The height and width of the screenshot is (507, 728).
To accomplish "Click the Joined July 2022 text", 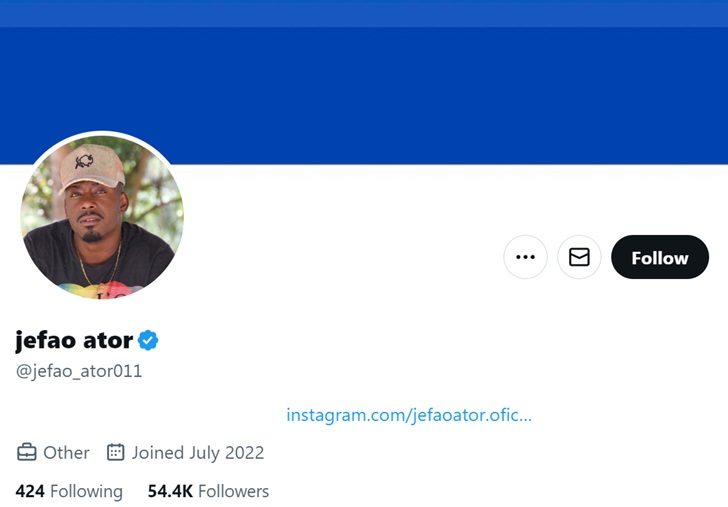I will click(x=198, y=452).
